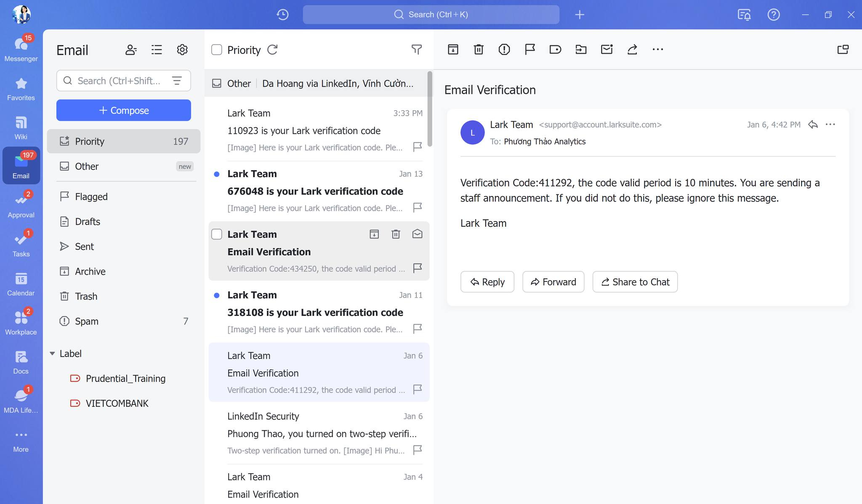Click reply arrow in message header
862x504 pixels.
click(813, 124)
